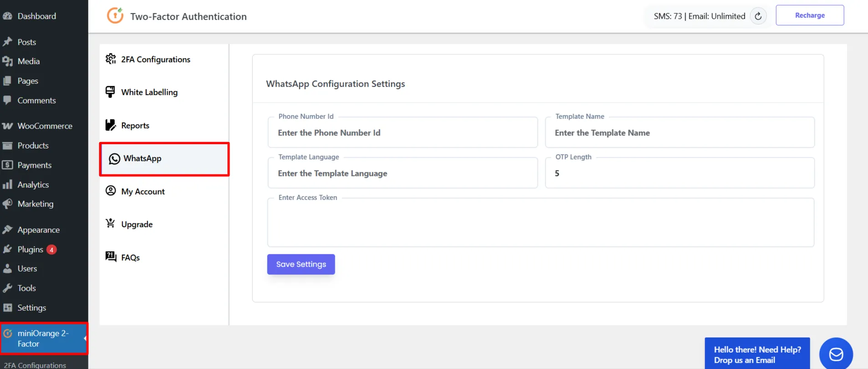Viewport: 868px width, 369px height.
Task: Click the 2FA Configurations gear icon
Action: [x=111, y=59]
